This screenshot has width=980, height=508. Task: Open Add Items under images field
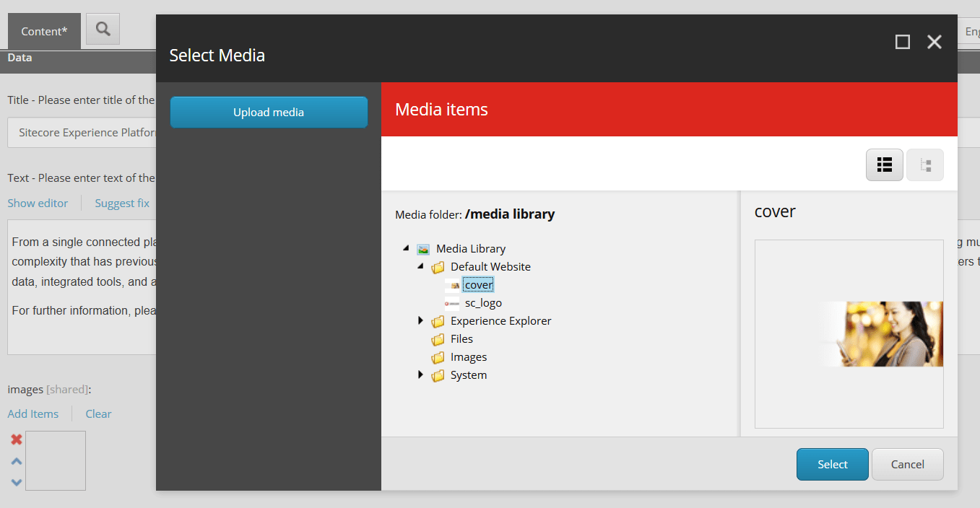click(33, 413)
